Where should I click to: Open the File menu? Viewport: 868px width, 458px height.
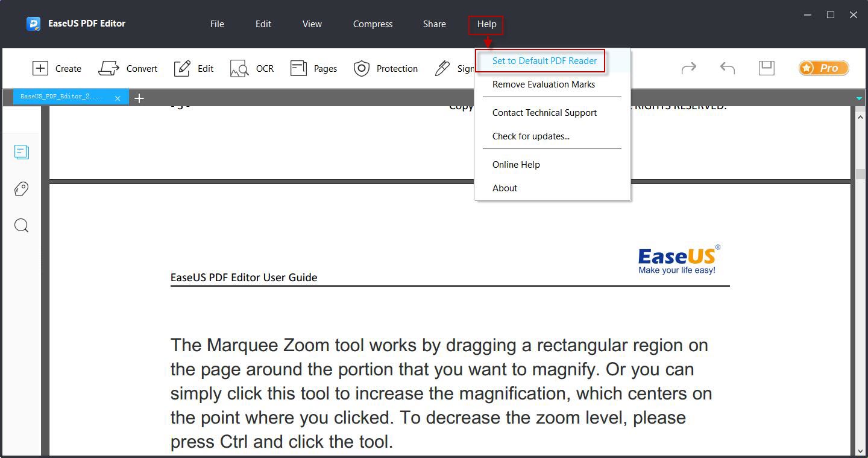[217, 24]
